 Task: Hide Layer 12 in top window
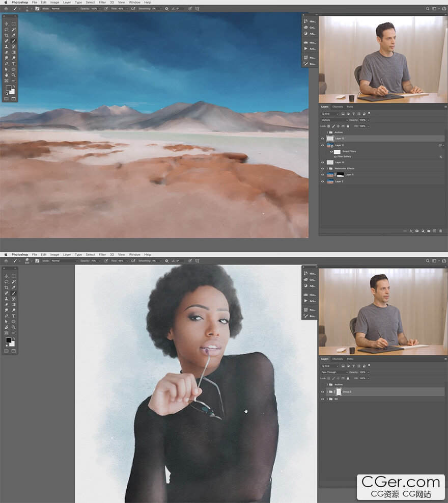pyautogui.click(x=323, y=139)
